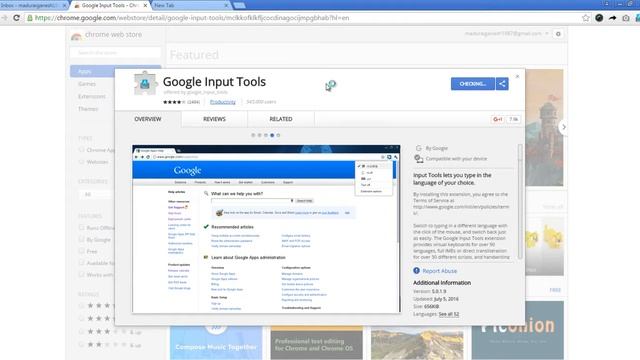The image size is (640, 360).
Task: Switch to the New Tab browser tab
Action: (190, 5)
